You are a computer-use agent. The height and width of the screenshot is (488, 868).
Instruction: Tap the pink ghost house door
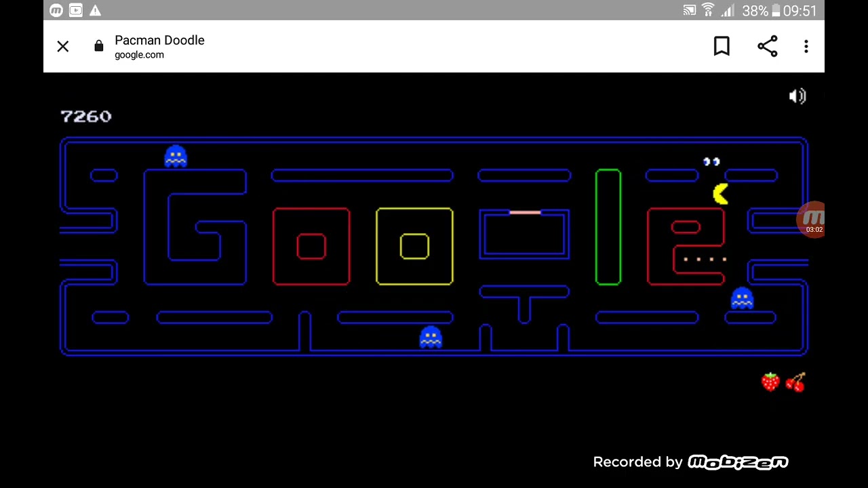click(525, 212)
